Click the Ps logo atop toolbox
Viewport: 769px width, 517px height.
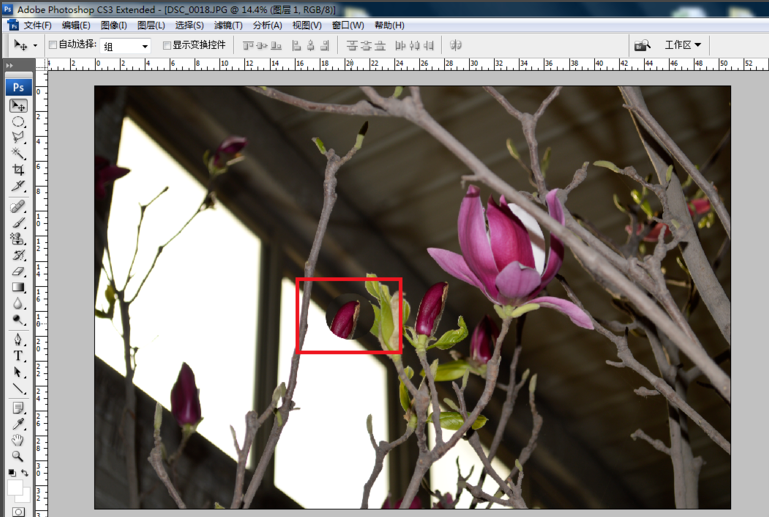pyautogui.click(x=19, y=87)
